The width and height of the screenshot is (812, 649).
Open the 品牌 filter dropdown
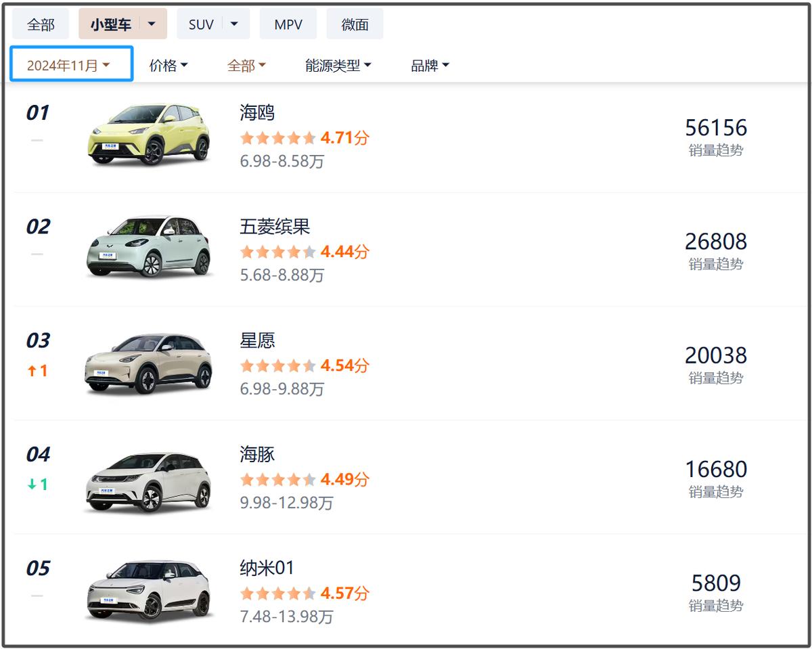click(x=430, y=66)
